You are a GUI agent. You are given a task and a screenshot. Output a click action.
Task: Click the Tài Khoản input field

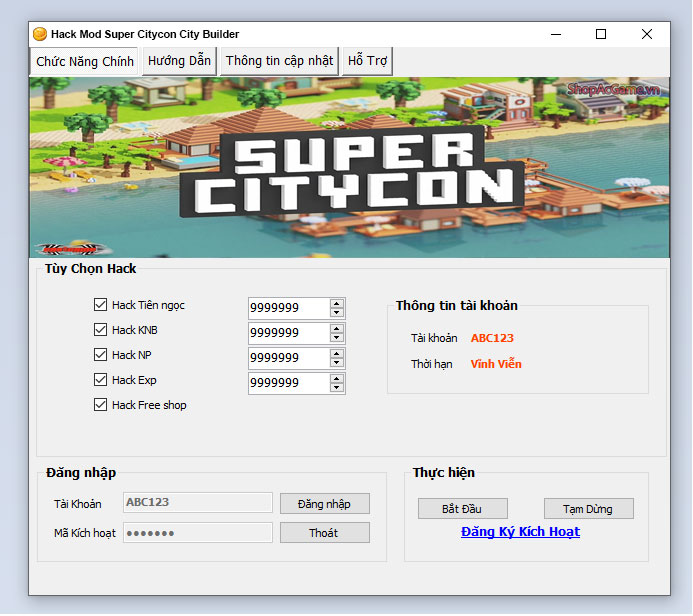coord(198,502)
